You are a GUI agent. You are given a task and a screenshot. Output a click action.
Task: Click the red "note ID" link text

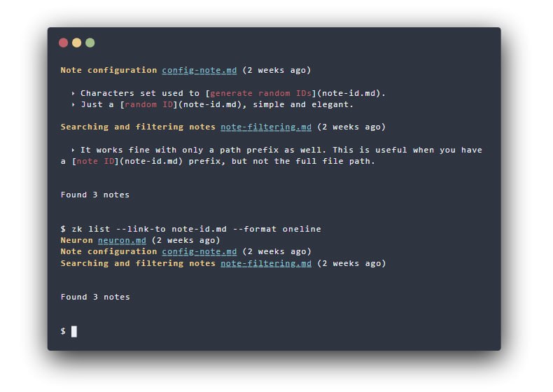tap(87, 161)
